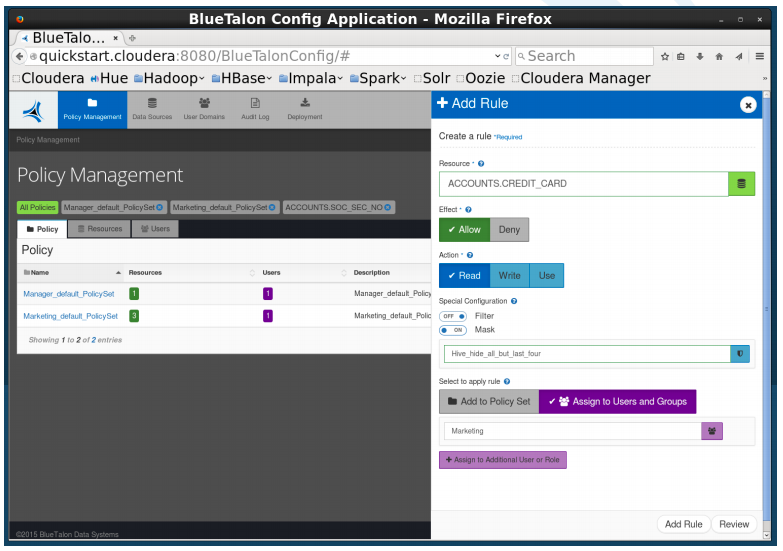Open the Audit Log section
Viewport: 783px width, 551px height.
[255, 109]
